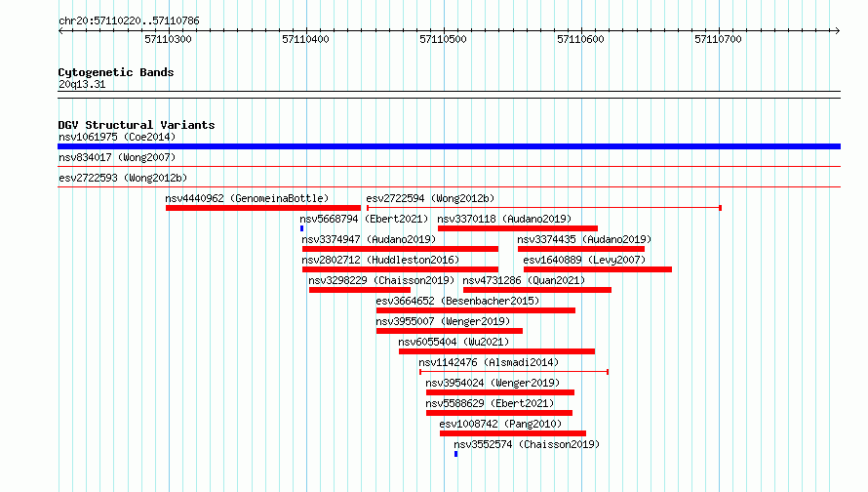The width and height of the screenshot is (868, 492).
Task: Select the nsv3374947 red variant bar
Action: coord(400,249)
